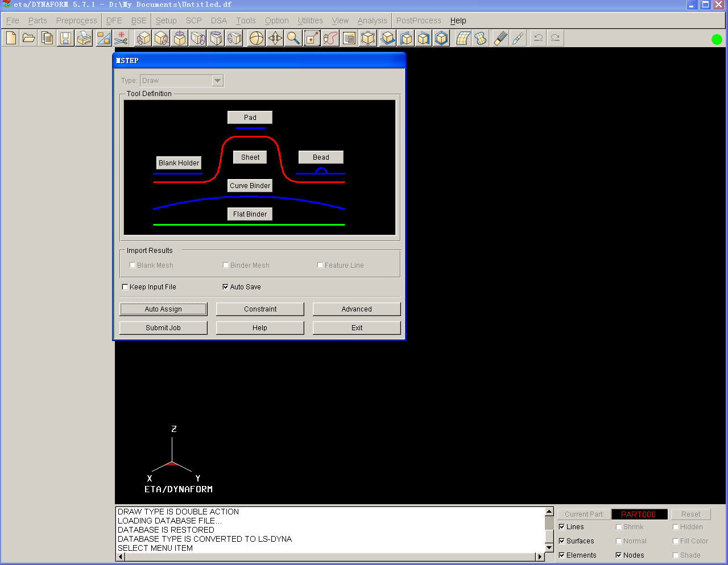Open the Parts menu
The height and width of the screenshot is (565, 728).
point(38,20)
